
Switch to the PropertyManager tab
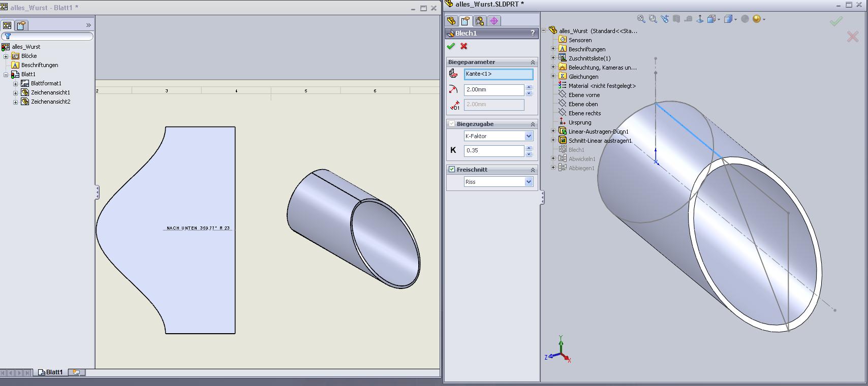tap(466, 21)
